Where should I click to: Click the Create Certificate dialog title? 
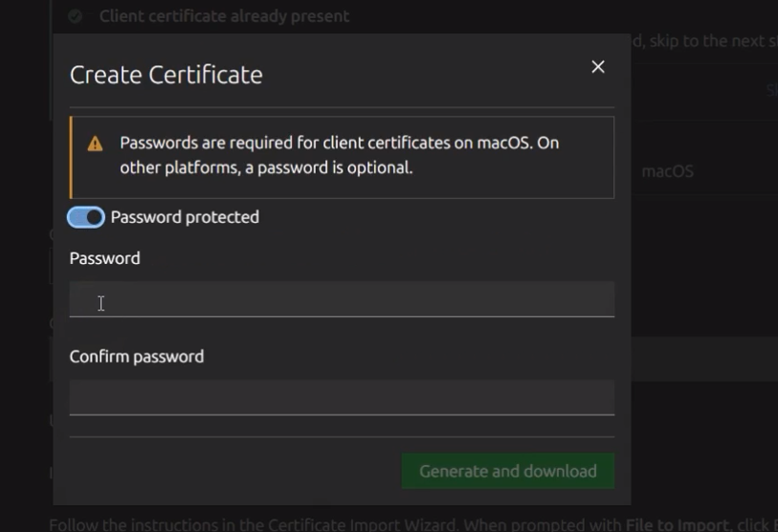(x=166, y=75)
